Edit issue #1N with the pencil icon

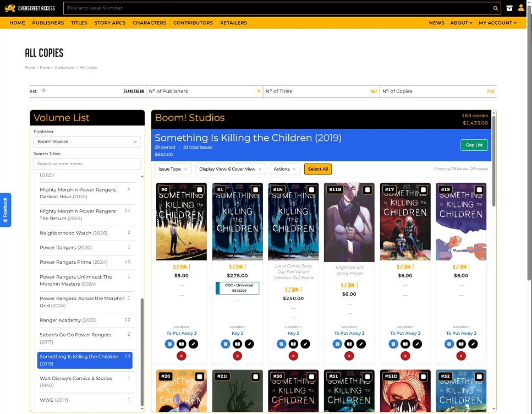click(x=305, y=344)
